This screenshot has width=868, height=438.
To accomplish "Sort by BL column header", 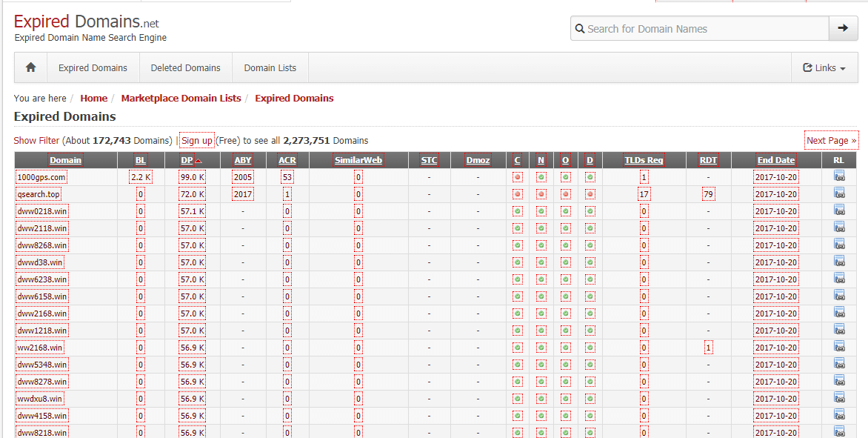I will pyautogui.click(x=141, y=160).
